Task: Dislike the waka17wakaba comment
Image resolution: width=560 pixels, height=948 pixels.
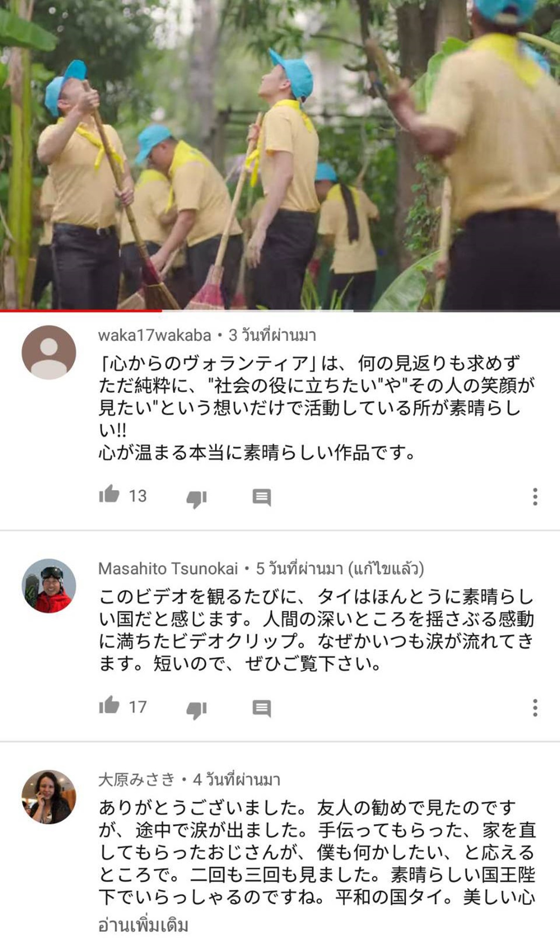Action: click(x=197, y=499)
